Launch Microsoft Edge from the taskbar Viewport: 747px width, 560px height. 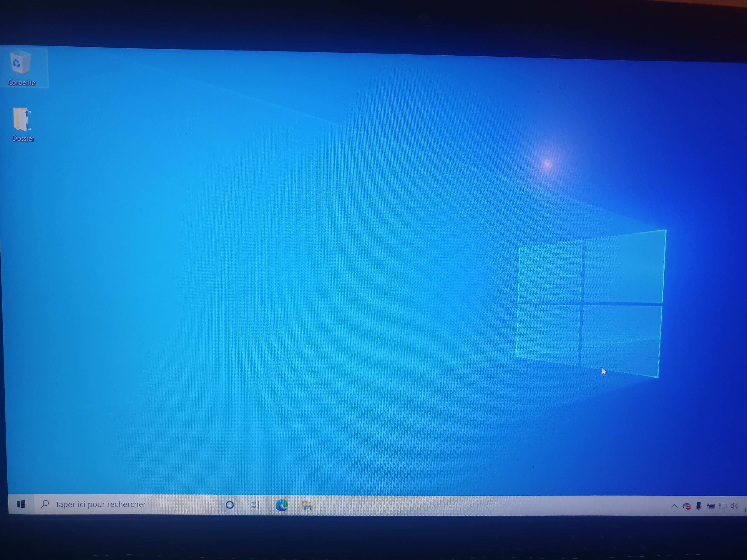[x=282, y=505]
